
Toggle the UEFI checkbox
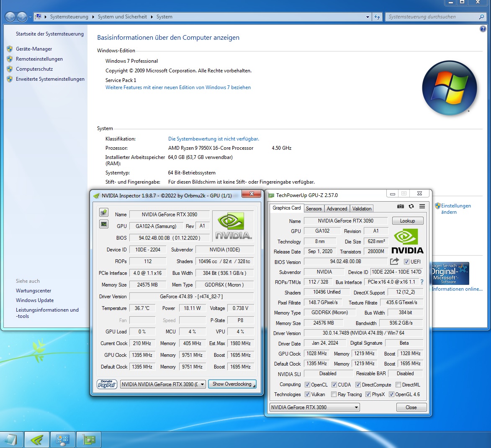[406, 261]
